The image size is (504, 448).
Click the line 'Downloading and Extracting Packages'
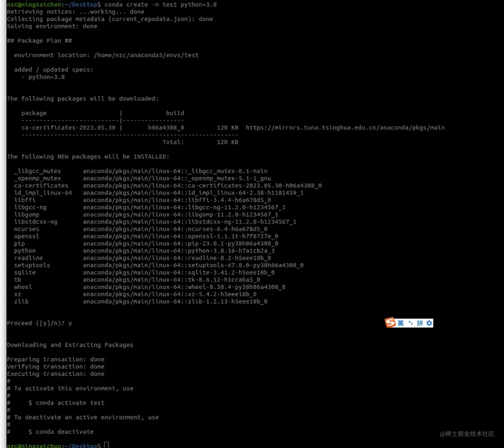(x=70, y=344)
